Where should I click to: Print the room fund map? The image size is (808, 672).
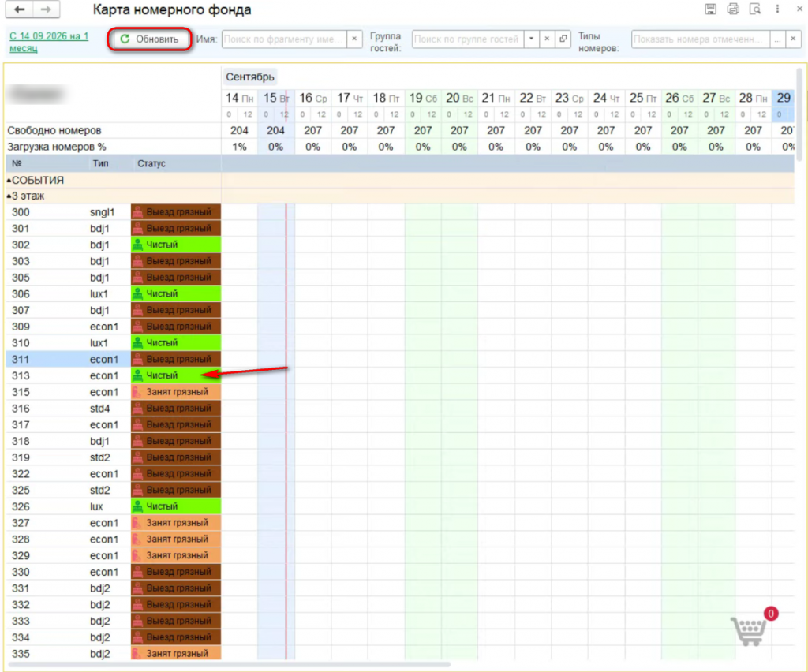point(733,9)
